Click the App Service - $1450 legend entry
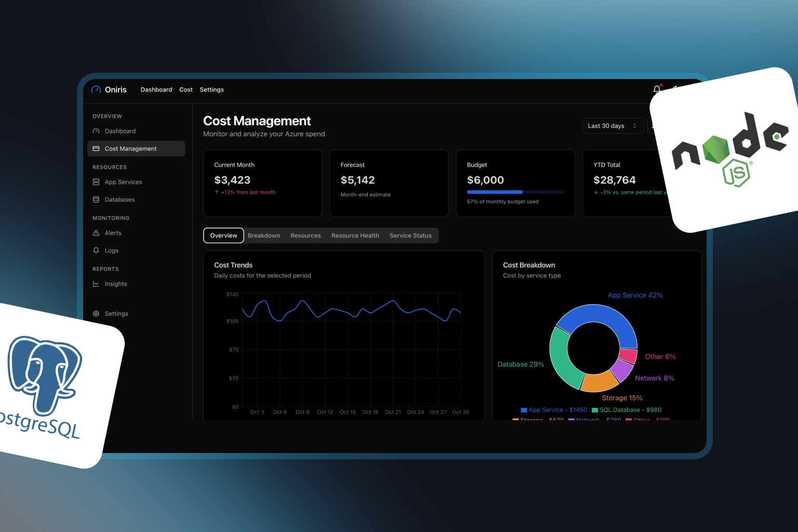 pos(554,410)
